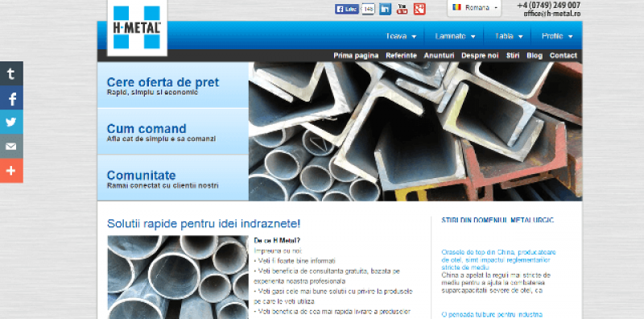Viewport: 644px width, 319px height.
Task: Expand the Profile menu
Action: (x=557, y=36)
